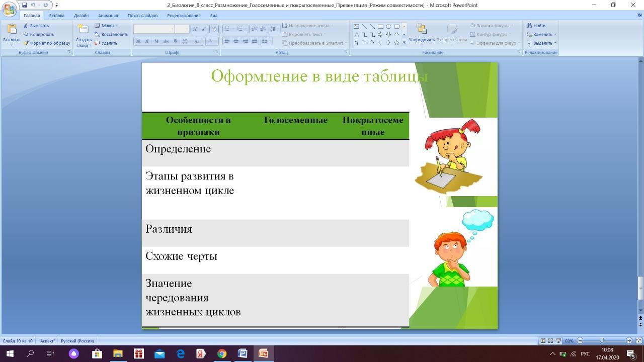Select Формат по образцу format painter
The image size is (644, 362).
47,43
